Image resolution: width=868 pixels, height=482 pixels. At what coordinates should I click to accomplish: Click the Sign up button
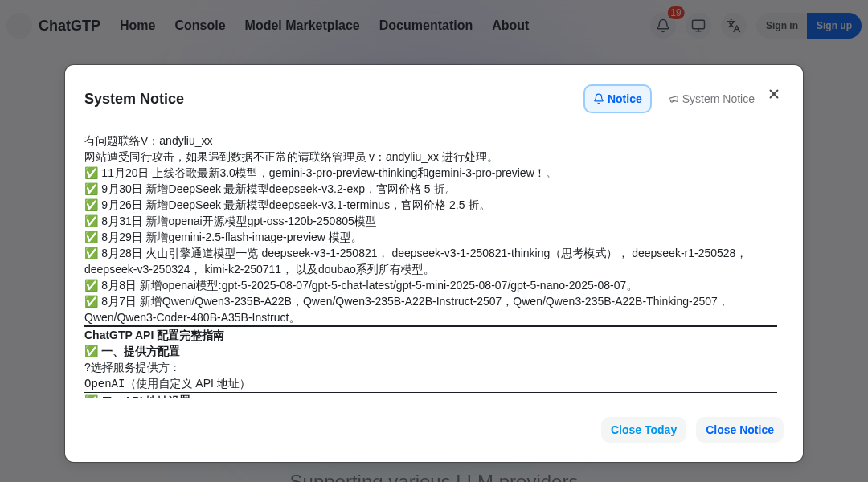[833, 26]
